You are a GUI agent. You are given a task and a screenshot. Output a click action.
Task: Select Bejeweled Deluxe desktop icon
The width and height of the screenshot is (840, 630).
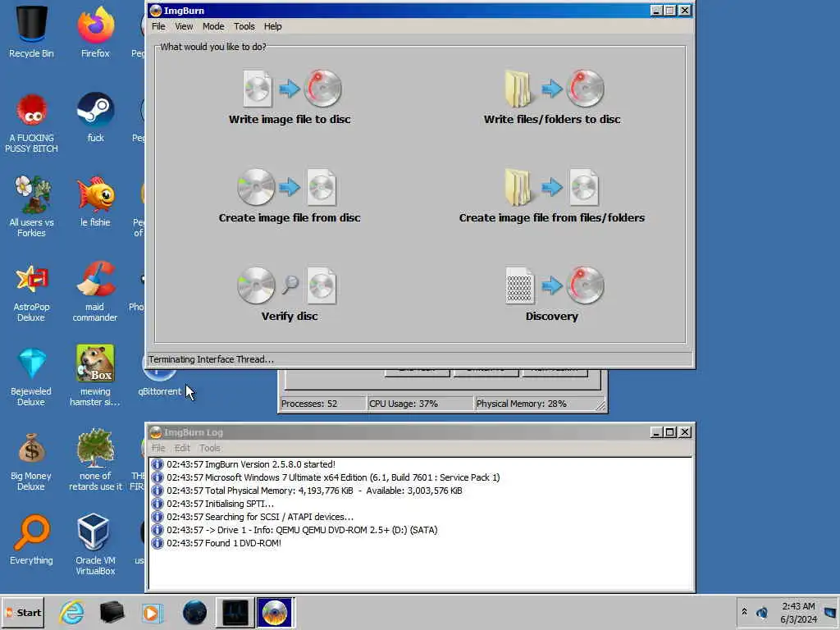tap(31, 376)
